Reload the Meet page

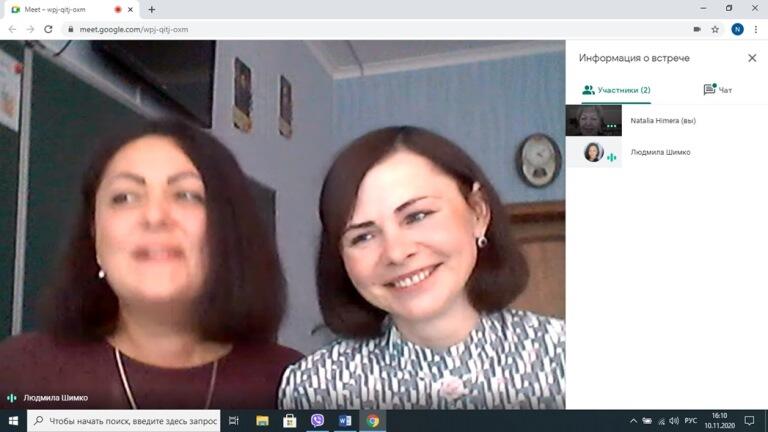pos(48,29)
